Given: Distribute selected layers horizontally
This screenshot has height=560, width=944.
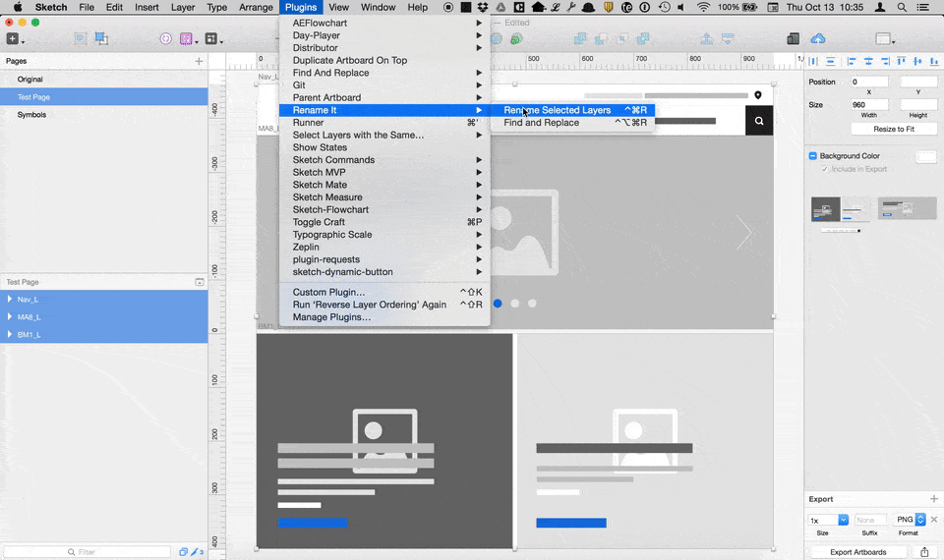Looking at the screenshot, I should pyautogui.click(x=813, y=61).
